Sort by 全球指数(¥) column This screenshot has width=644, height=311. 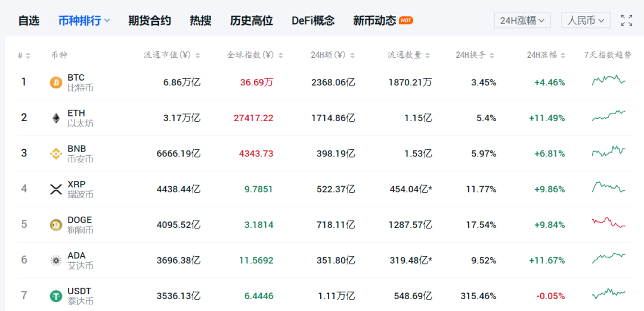tap(280, 56)
